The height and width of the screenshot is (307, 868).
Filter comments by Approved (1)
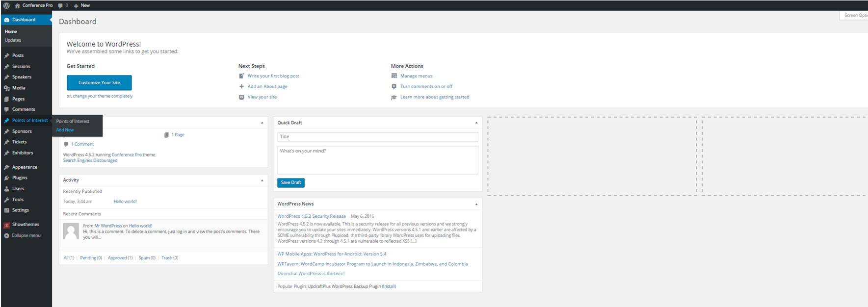120,258
